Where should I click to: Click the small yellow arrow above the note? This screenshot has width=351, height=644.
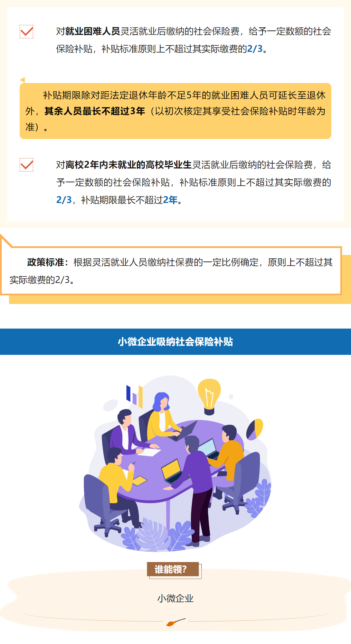click(x=22, y=80)
